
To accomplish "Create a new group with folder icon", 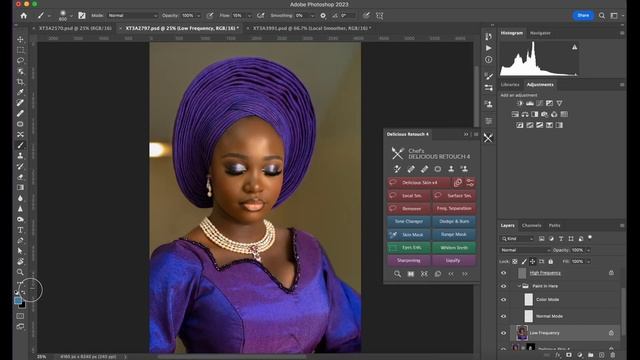I will point(591,355).
